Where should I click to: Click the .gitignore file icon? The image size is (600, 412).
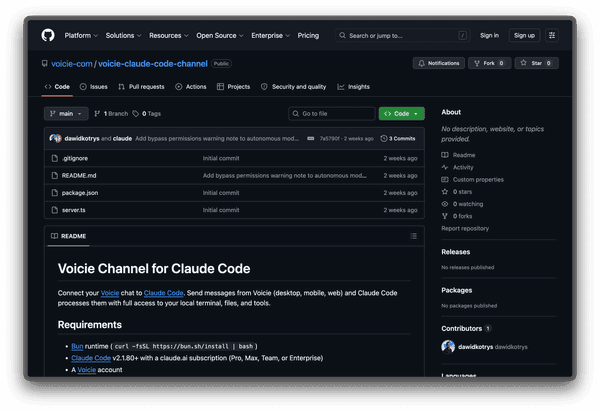pos(55,158)
